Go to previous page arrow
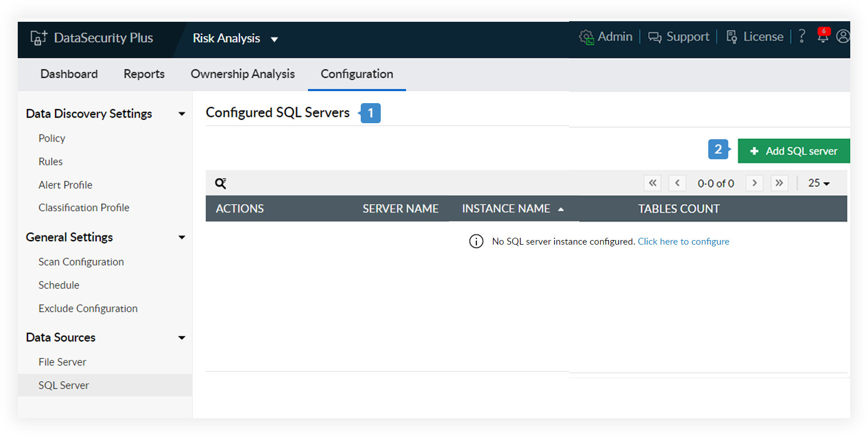 tap(677, 183)
